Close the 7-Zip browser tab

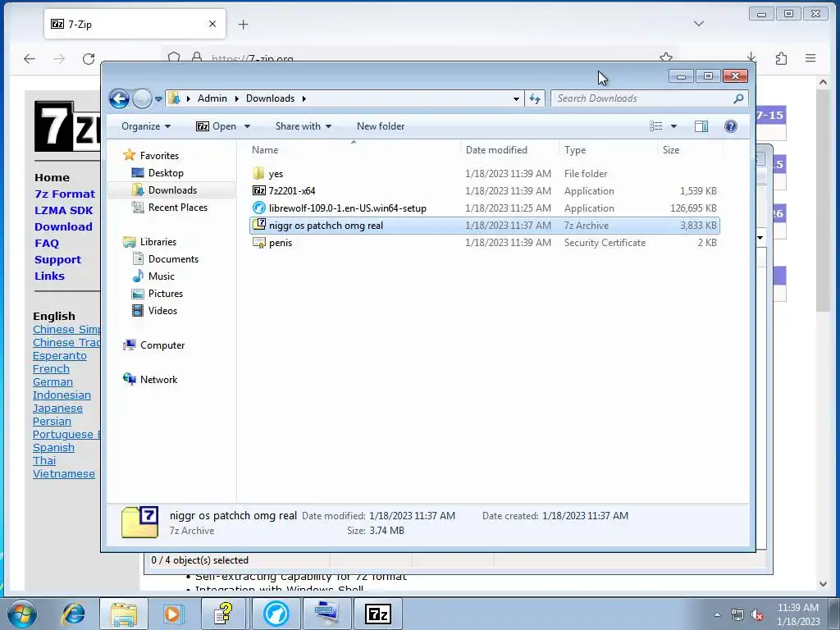(212, 24)
